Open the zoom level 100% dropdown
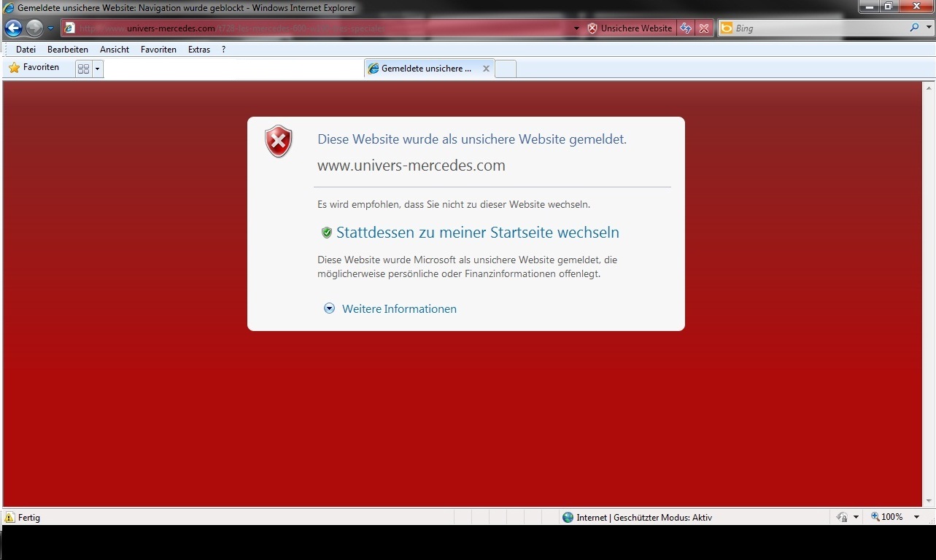The width and height of the screenshot is (936, 560). click(917, 517)
